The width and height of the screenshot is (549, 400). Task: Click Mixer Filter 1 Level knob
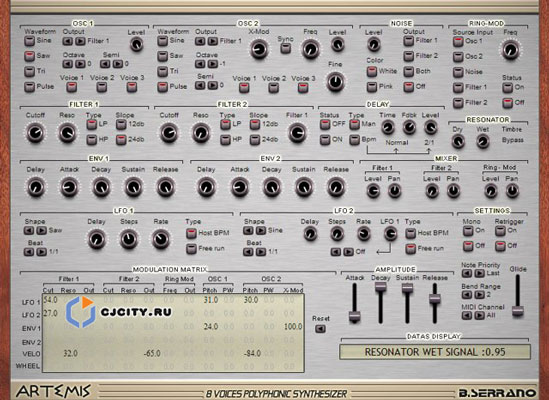[x=373, y=191]
